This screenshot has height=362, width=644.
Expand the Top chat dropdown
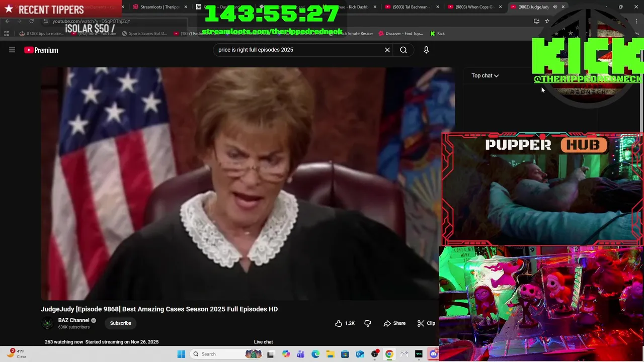click(485, 75)
